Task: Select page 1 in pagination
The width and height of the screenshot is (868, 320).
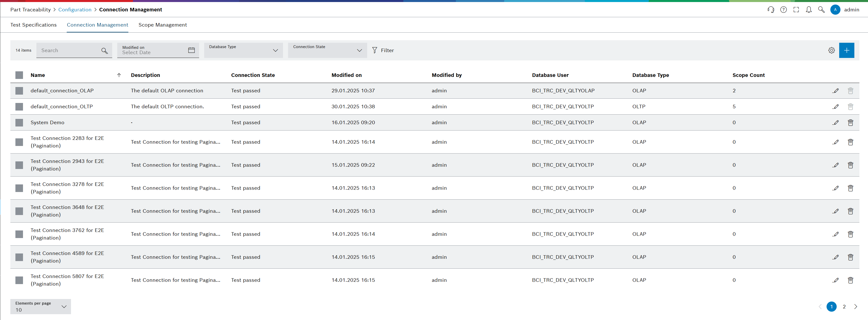Action: pyautogui.click(x=831, y=307)
